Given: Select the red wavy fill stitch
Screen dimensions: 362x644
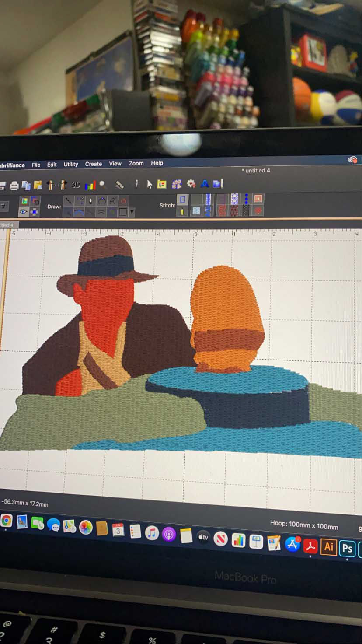Looking at the screenshot, I should pyautogui.click(x=222, y=210).
